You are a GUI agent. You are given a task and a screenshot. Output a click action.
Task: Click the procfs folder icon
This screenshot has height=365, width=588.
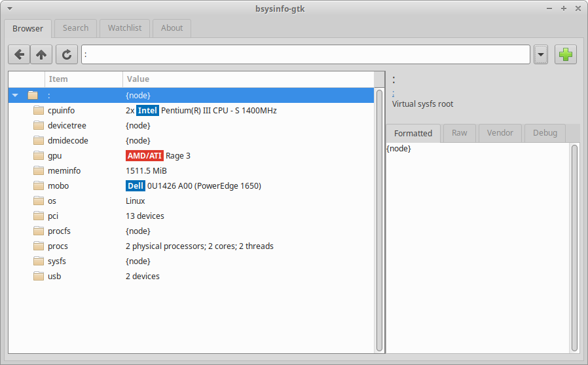click(x=39, y=231)
